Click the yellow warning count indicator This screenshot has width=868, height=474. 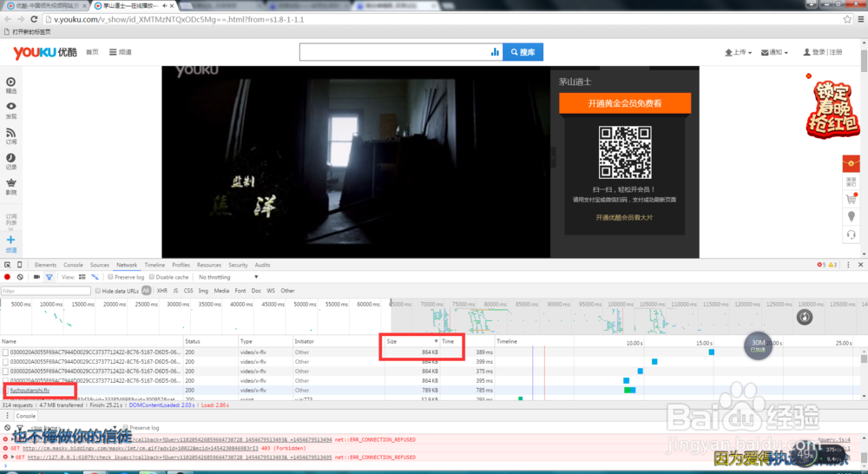pyautogui.click(x=832, y=265)
